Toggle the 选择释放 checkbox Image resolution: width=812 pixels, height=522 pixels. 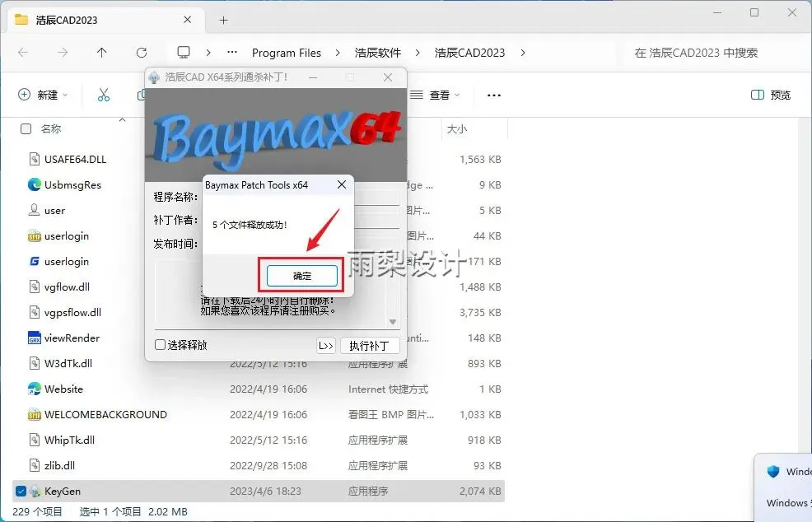(160, 345)
